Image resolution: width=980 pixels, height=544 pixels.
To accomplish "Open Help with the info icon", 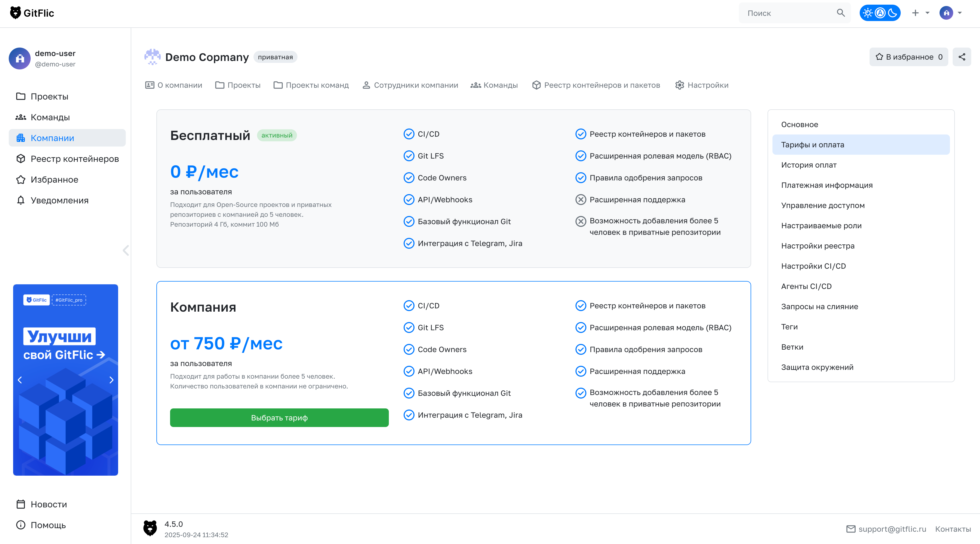I will pos(21,525).
